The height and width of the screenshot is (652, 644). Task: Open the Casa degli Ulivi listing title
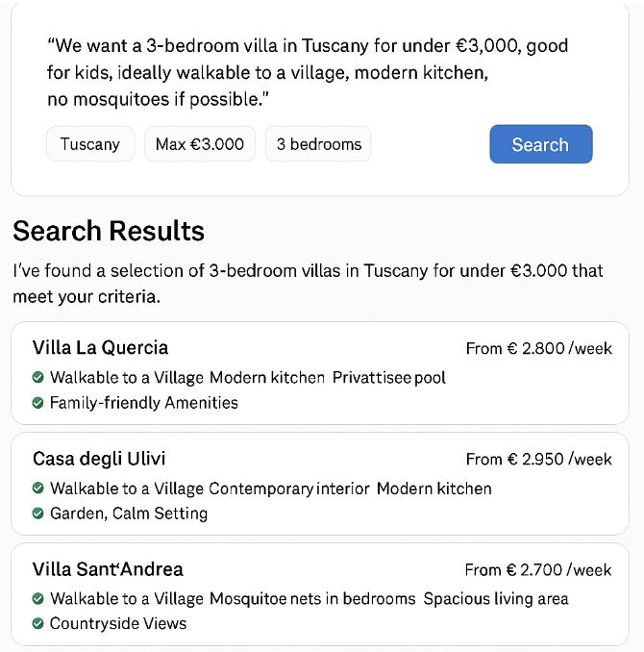click(x=99, y=459)
